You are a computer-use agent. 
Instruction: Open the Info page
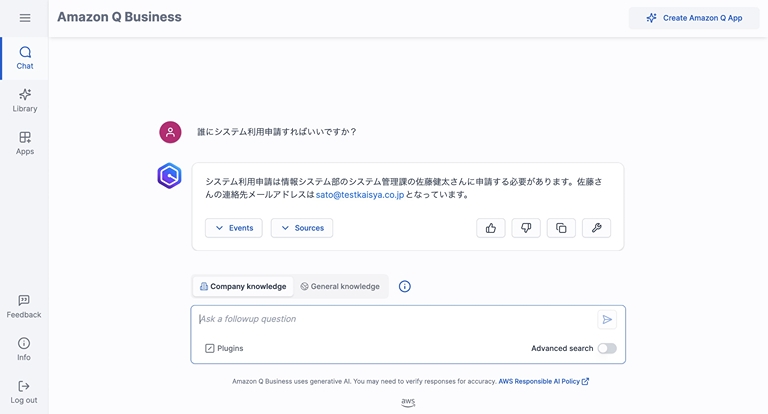pos(24,349)
